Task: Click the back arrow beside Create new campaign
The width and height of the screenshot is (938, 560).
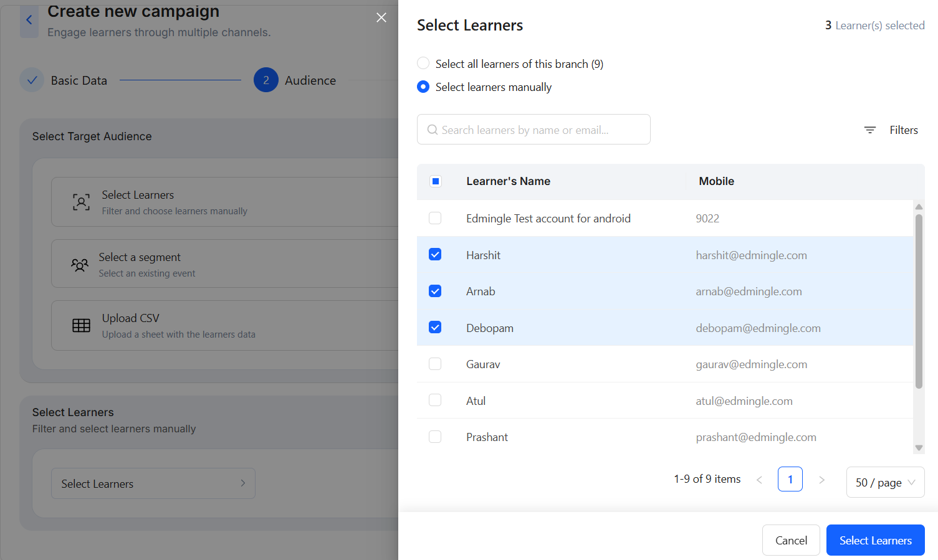Action: point(29,21)
